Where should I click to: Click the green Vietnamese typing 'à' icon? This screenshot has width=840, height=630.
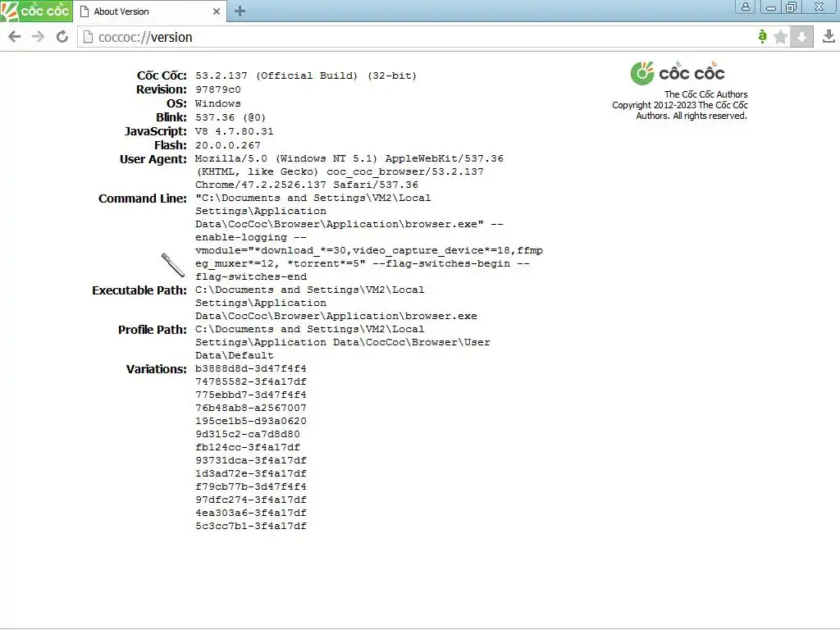click(x=762, y=36)
